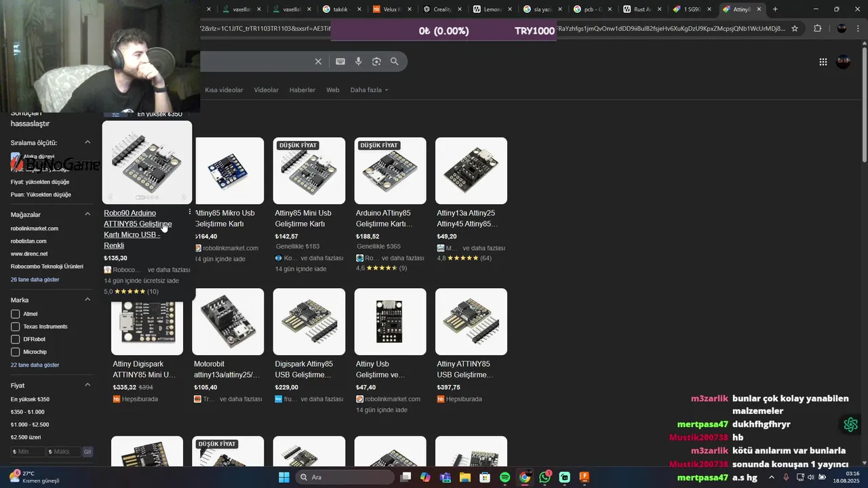This screenshot has height=488, width=868.
Task: Open the on-screen keyboard input tool
Action: (x=340, y=62)
